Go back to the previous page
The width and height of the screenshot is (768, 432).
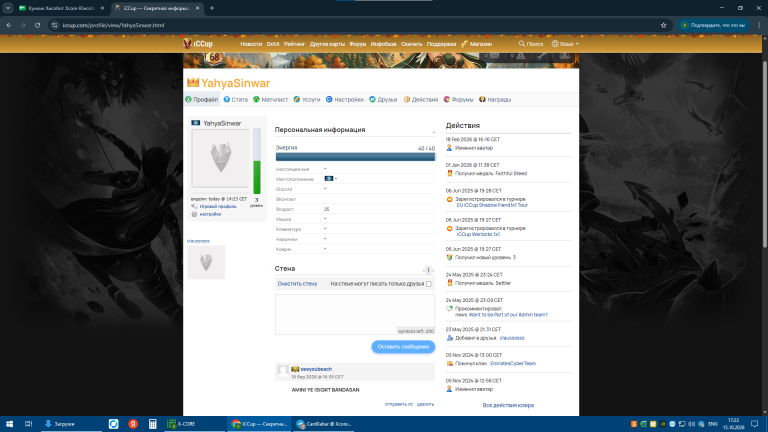point(9,25)
